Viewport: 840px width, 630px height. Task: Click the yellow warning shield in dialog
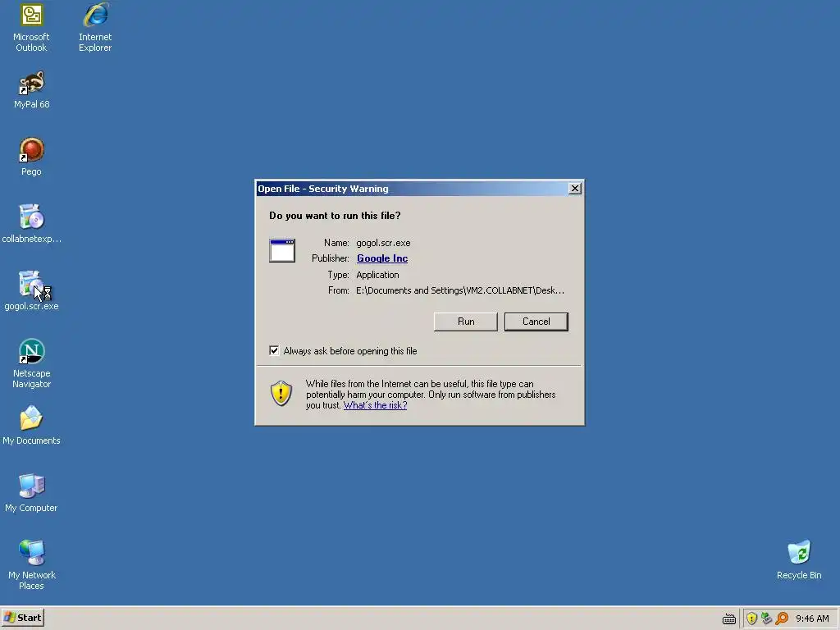(281, 394)
